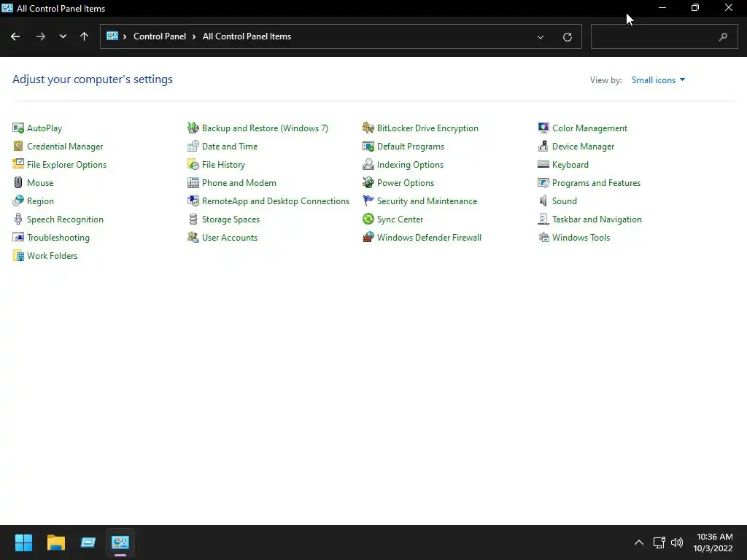
Task: Open the View by Small icons dropdown
Action: (659, 80)
